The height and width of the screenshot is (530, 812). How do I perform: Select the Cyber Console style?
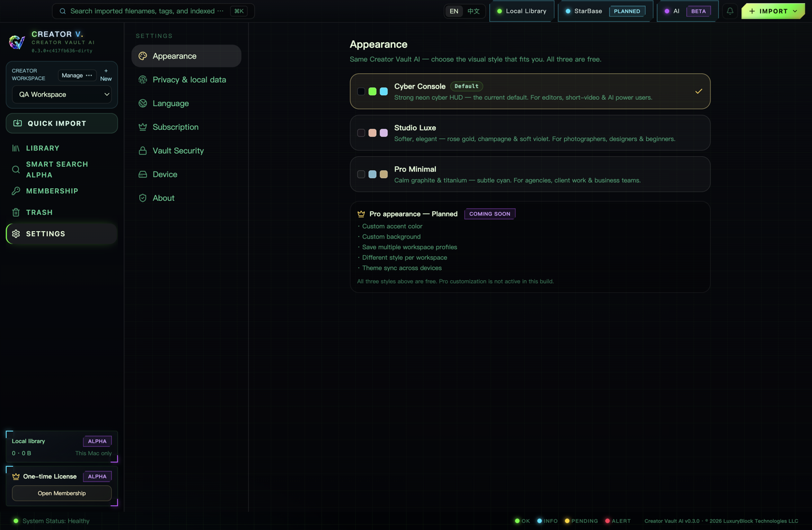coord(530,91)
